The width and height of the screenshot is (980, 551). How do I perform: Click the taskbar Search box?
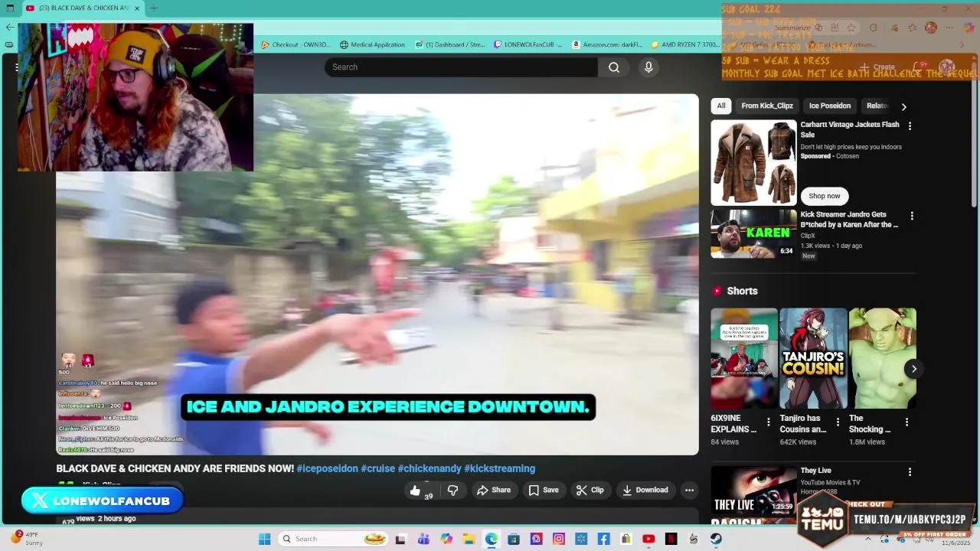[333, 539]
